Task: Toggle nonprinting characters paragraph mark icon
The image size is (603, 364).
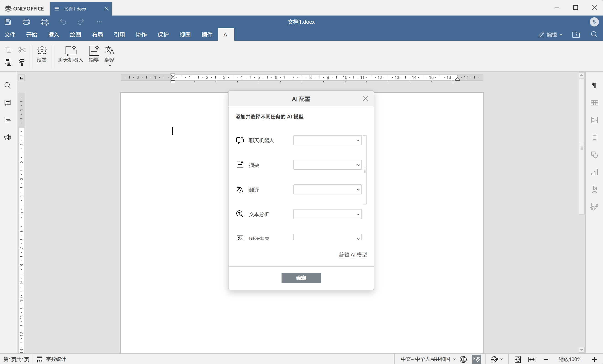Action: pos(594,85)
